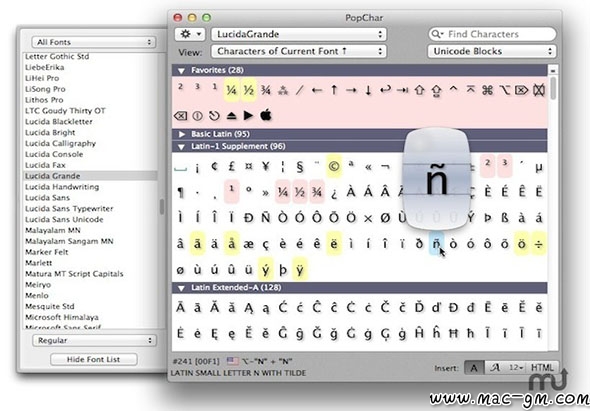Set plain text insert mode (A)
This screenshot has width=590, height=411.
[x=474, y=368]
